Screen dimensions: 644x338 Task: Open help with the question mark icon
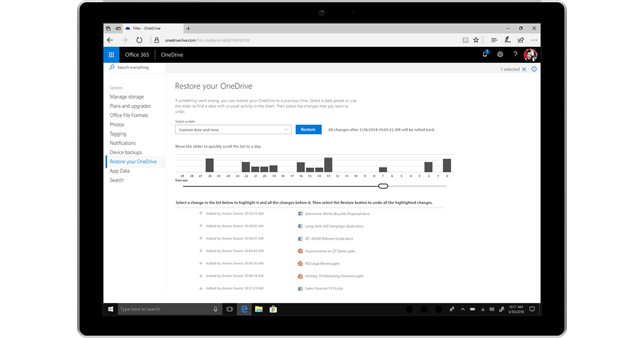coord(515,54)
